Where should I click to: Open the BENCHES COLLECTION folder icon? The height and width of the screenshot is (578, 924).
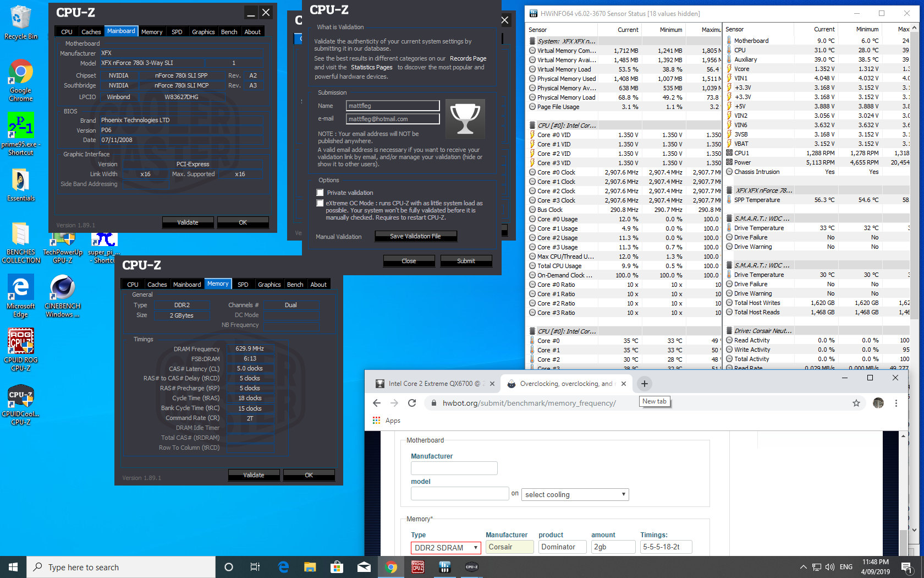tap(21, 242)
